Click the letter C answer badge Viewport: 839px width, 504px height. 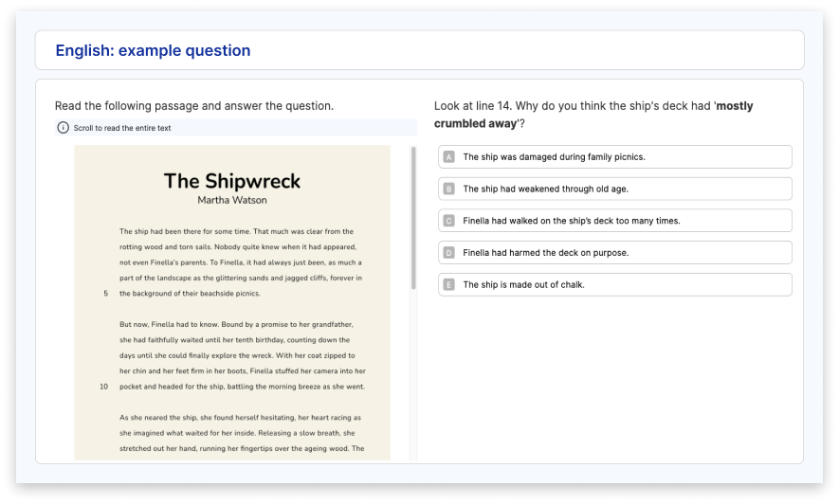(449, 221)
